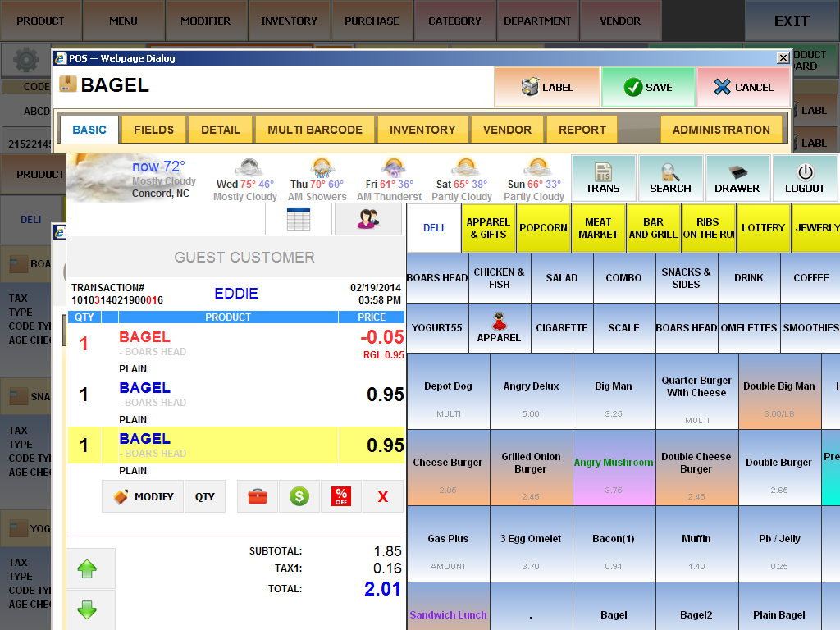The width and height of the screenshot is (840, 630).
Task: Click LOGOUT power icon
Action: coord(805,178)
